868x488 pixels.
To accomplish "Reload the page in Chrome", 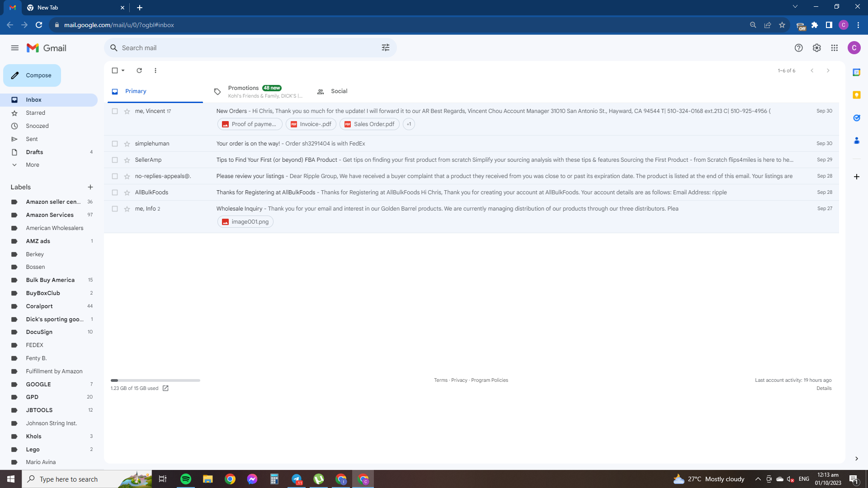I will tap(39, 25).
